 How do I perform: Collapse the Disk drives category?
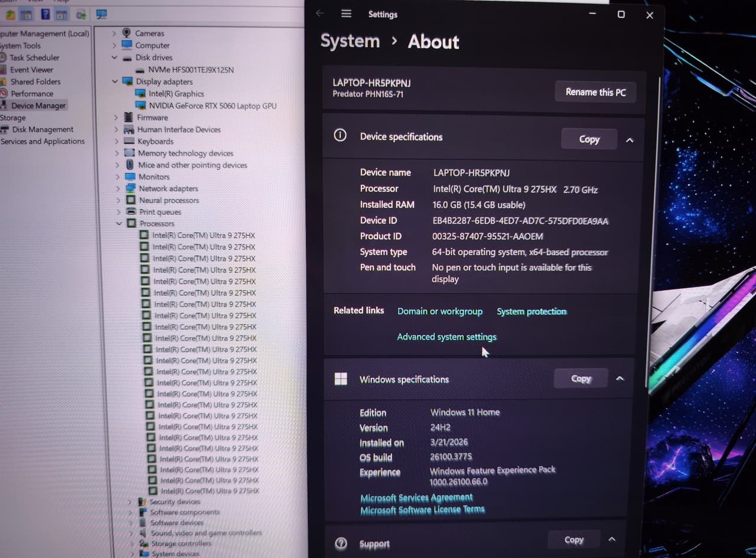point(115,57)
